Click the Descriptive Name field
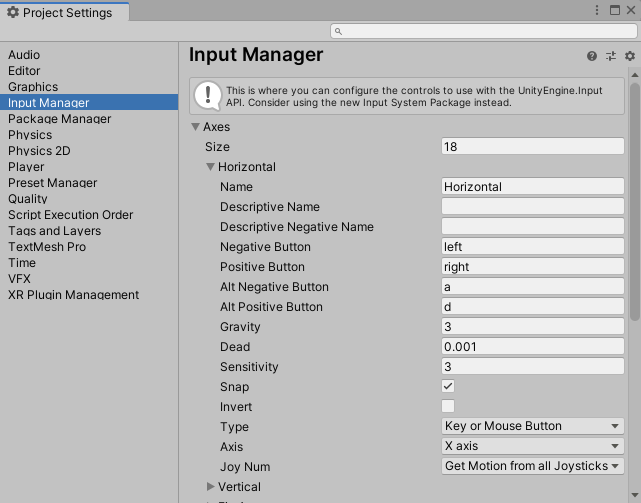This screenshot has height=503, width=641. (x=533, y=207)
